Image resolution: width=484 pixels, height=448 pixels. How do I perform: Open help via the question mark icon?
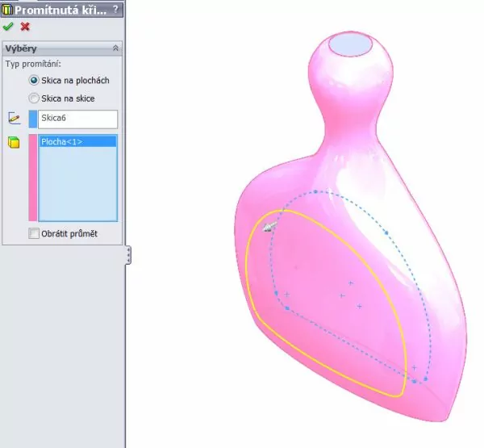(115, 8)
